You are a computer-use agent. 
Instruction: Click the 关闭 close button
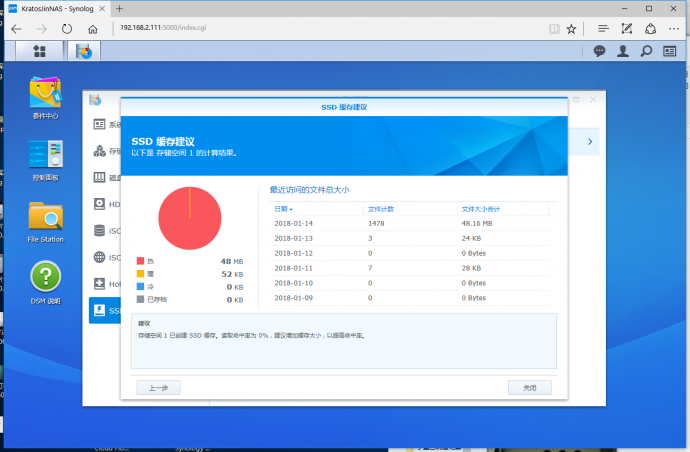530,388
